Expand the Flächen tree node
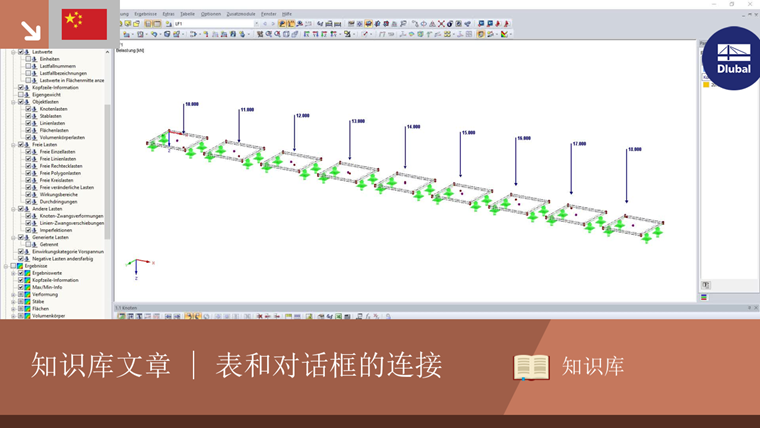Image resolution: width=760 pixels, height=428 pixels. pyautogui.click(x=14, y=309)
